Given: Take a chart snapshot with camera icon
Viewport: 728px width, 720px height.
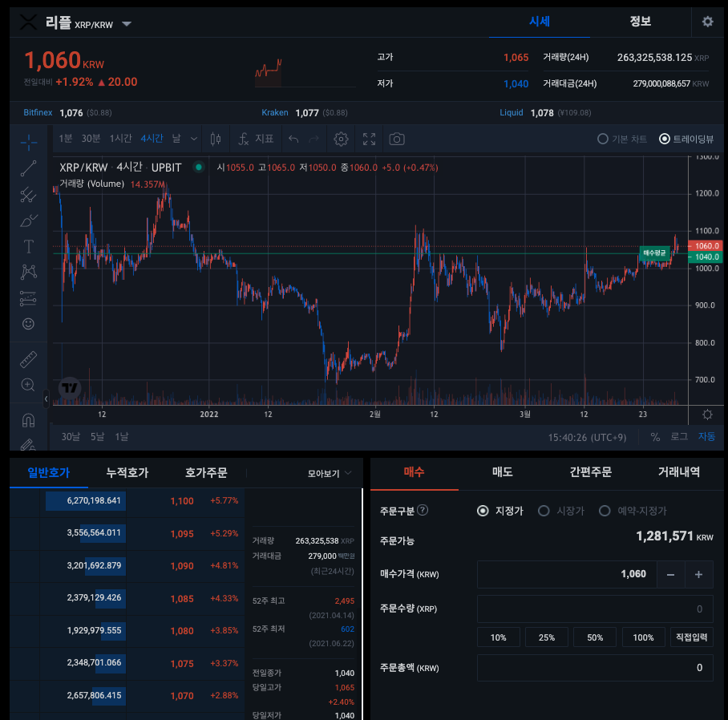Looking at the screenshot, I should (x=397, y=139).
